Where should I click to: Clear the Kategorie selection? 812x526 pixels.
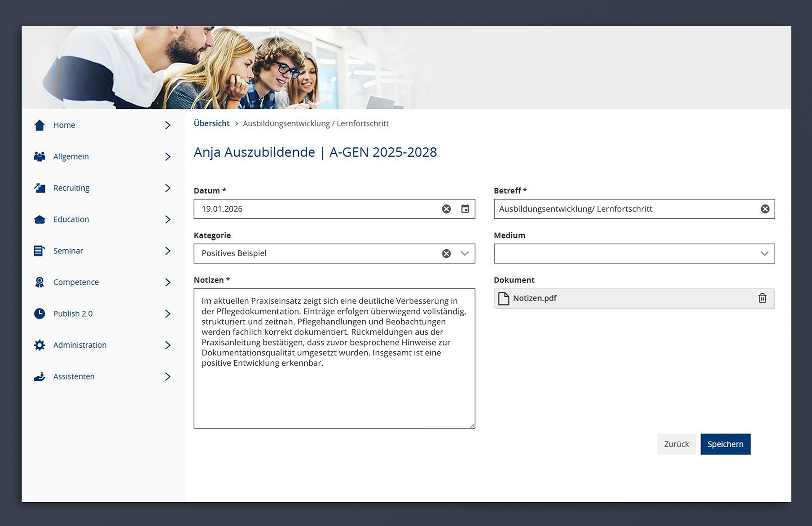pyautogui.click(x=446, y=254)
